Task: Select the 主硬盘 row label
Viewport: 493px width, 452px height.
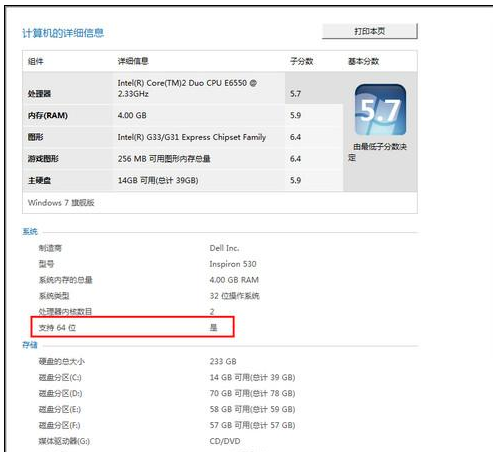Action: pyautogui.click(x=39, y=180)
